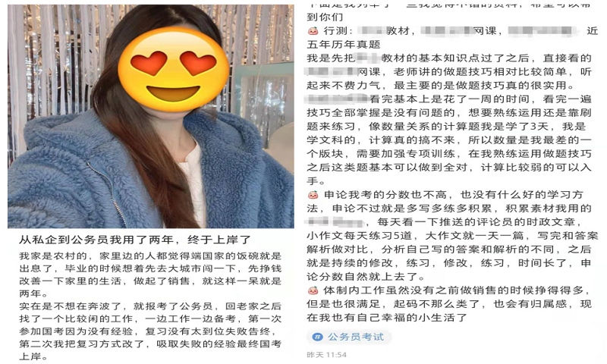Click the peach emoji before 行测
The image size is (607, 364).
point(313,31)
